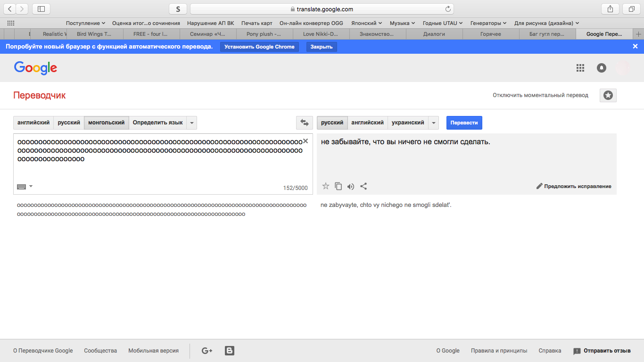The height and width of the screenshot is (362, 644).
Task: Swap source and target languages
Action: [x=304, y=123]
